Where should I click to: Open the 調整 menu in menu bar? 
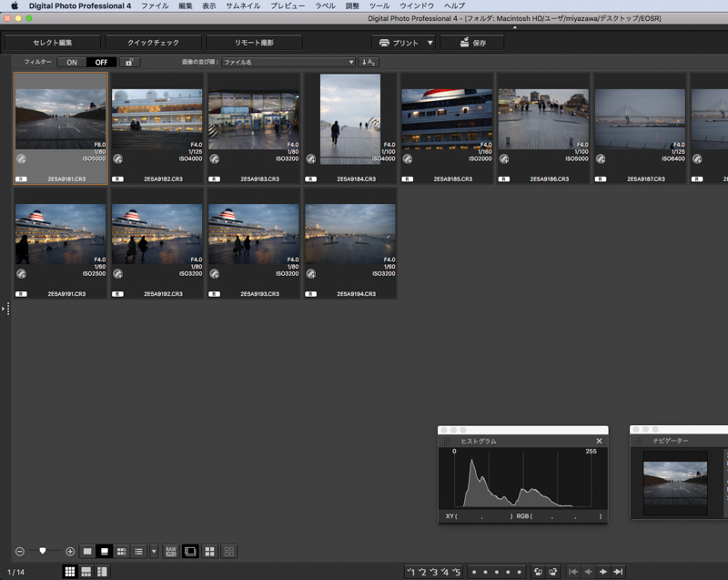(352, 5)
